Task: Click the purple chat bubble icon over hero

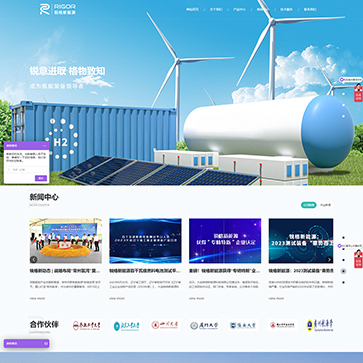Action: pos(341,80)
